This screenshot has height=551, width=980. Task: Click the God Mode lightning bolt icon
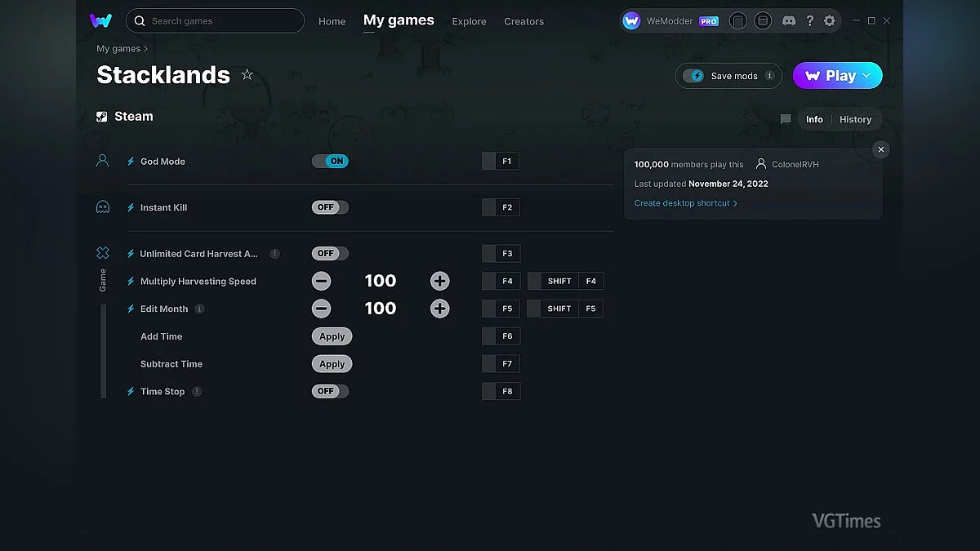coord(131,162)
